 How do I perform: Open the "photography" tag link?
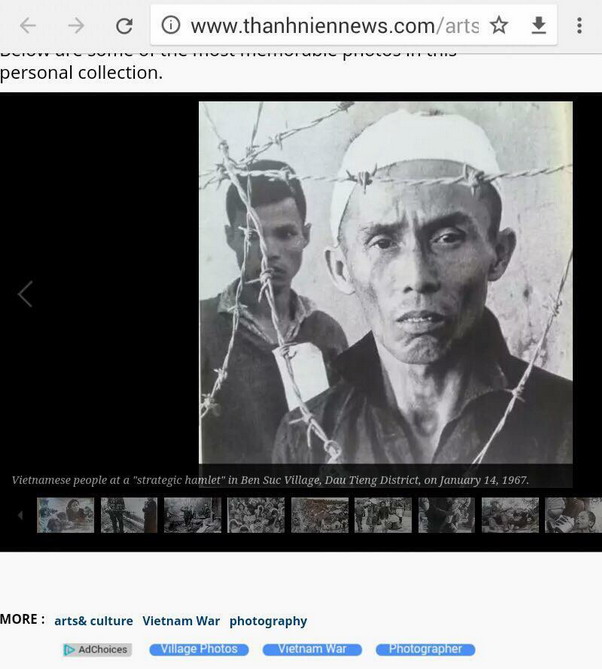tap(268, 621)
